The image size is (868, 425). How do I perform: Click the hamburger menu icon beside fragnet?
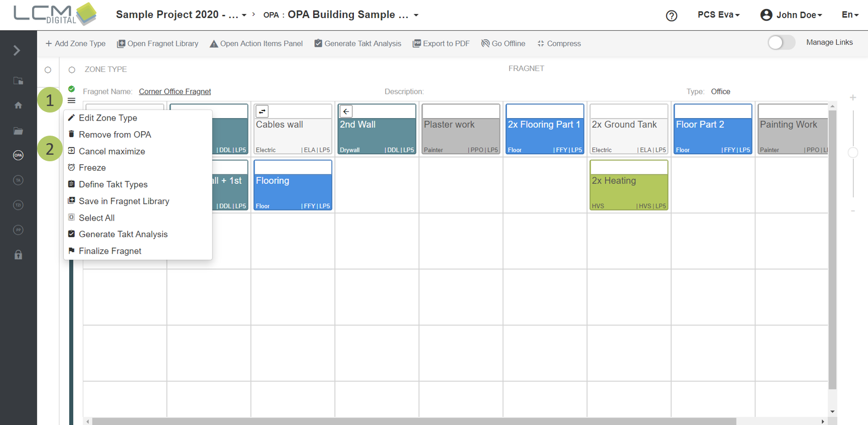71,101
